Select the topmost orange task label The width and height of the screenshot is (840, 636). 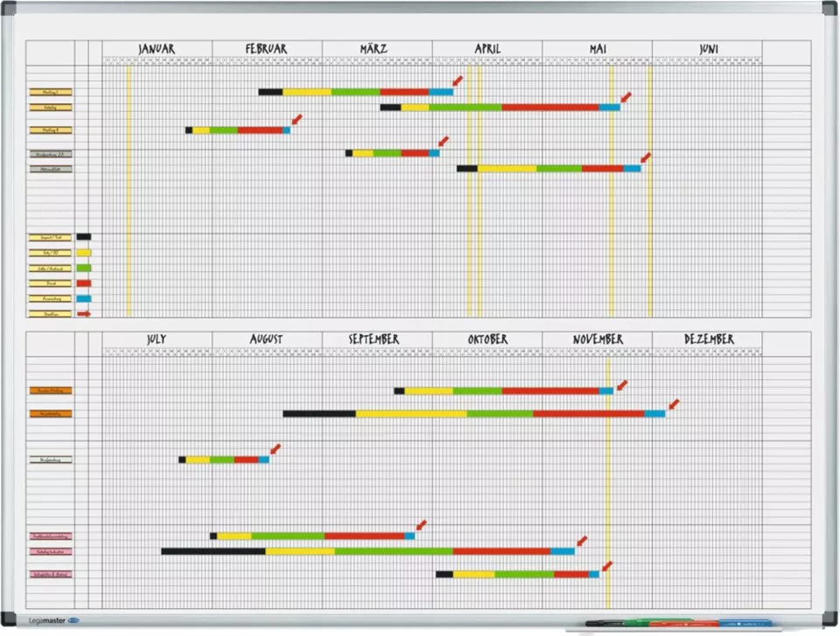(x=51, y=390)
